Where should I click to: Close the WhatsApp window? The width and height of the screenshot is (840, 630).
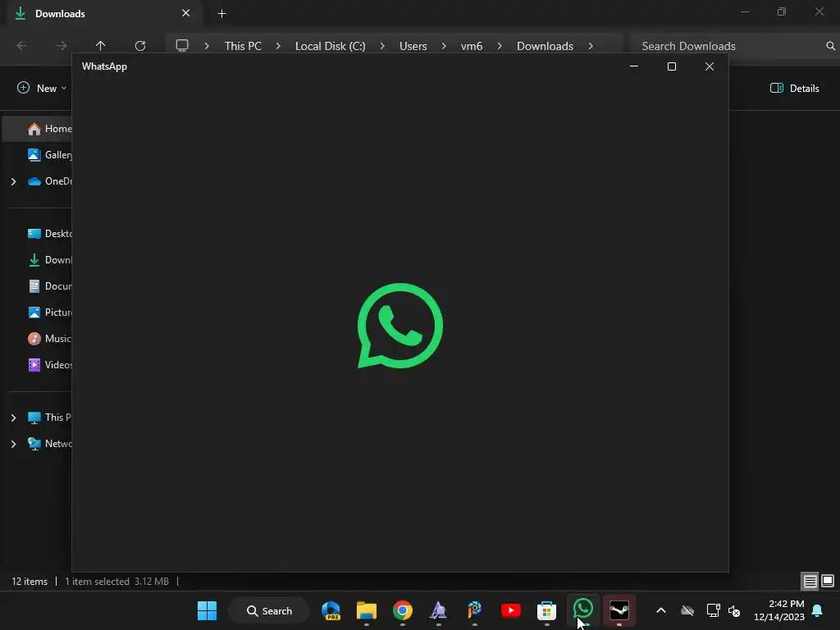pos(710,66)
